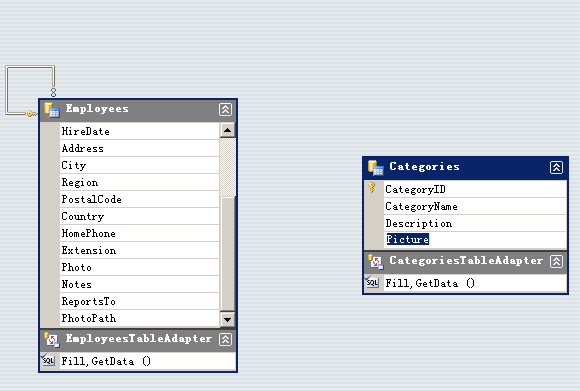Screen dimensions: 580x391
Task: Click SQL icon beside Employees Fill,GetData
Action: [48, 360]
